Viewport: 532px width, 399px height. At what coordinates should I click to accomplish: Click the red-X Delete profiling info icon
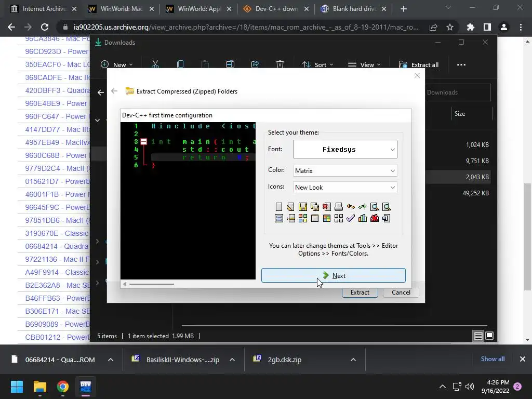pos(374,218)
